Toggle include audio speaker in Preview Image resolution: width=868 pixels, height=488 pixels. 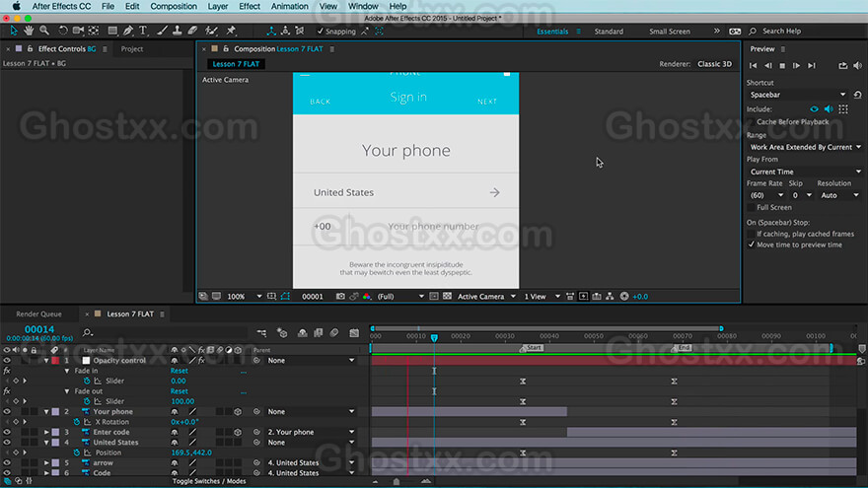[x=829, y=109]
